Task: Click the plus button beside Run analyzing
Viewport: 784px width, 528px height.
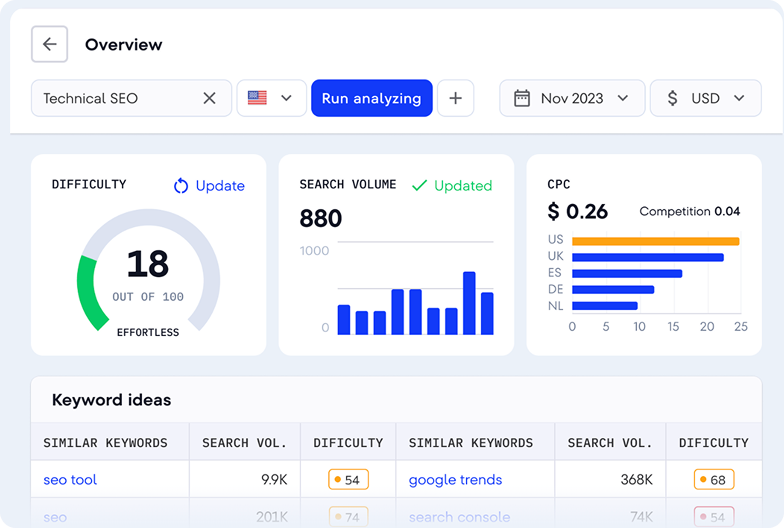Action: [x=455, y=98]
